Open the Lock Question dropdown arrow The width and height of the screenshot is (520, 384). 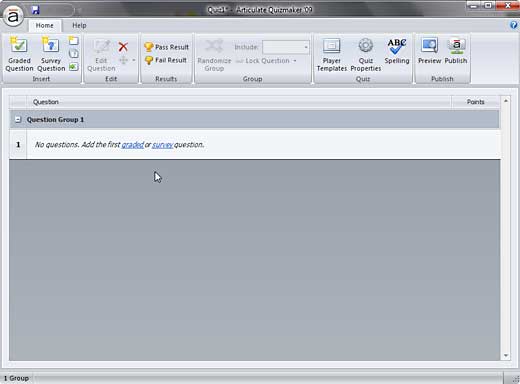click(x=295, y=61)
